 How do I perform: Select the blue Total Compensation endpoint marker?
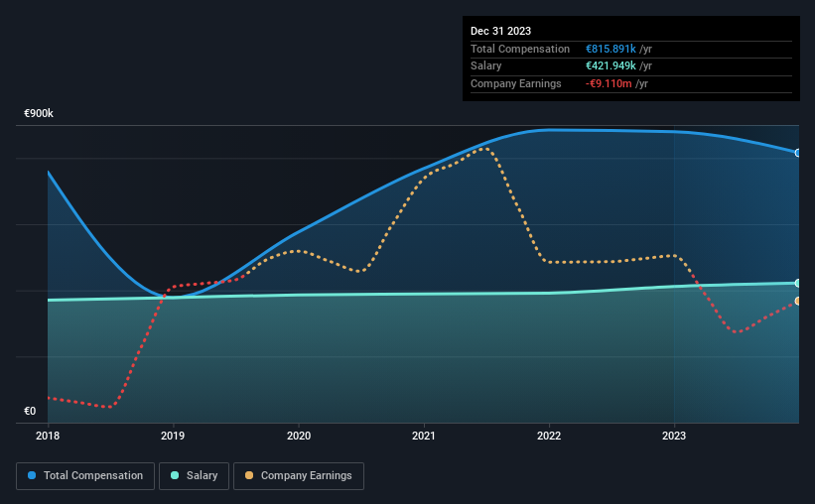(x=798, y=153)
